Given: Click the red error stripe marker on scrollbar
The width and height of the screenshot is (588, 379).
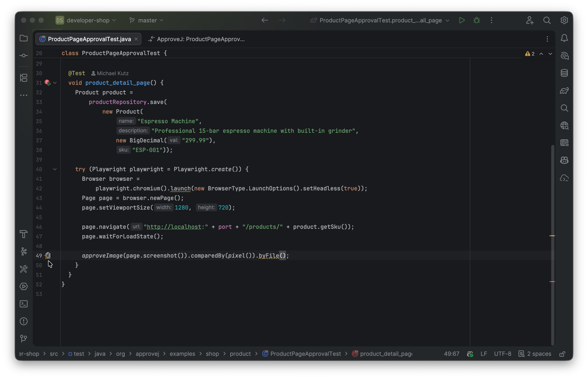Looking at the screenshot, I should click(552, 282).
